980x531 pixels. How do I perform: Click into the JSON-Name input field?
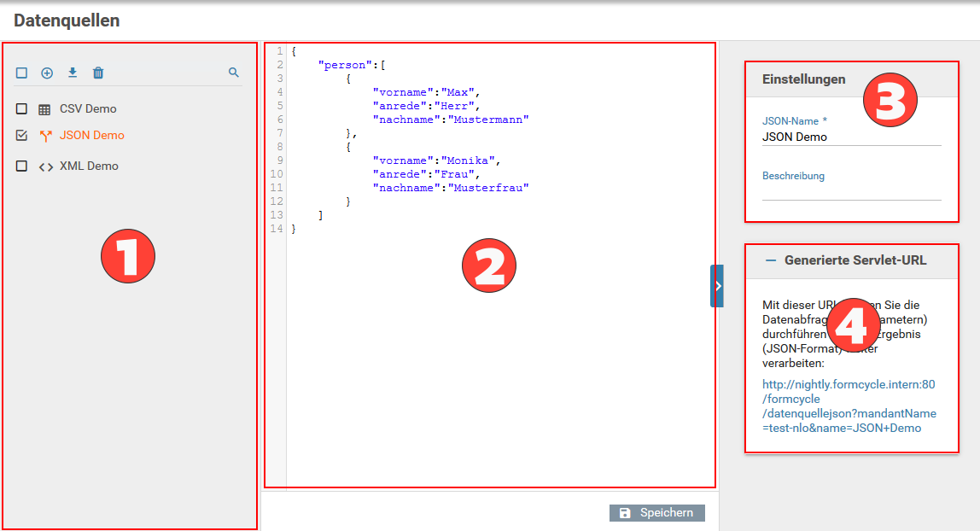tap(851, 137)
